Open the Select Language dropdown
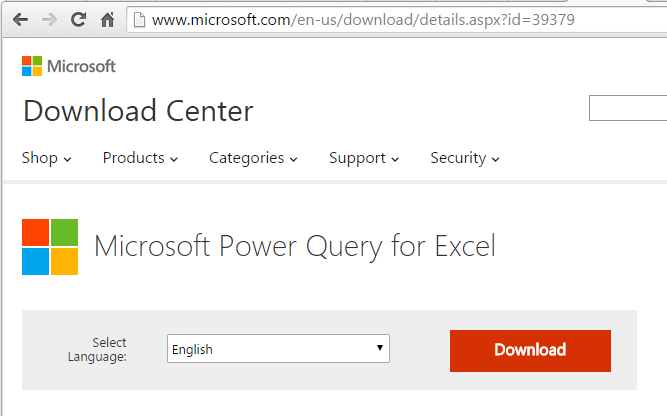The height and width of the screenshot is (416, 667). click(278, 349)
